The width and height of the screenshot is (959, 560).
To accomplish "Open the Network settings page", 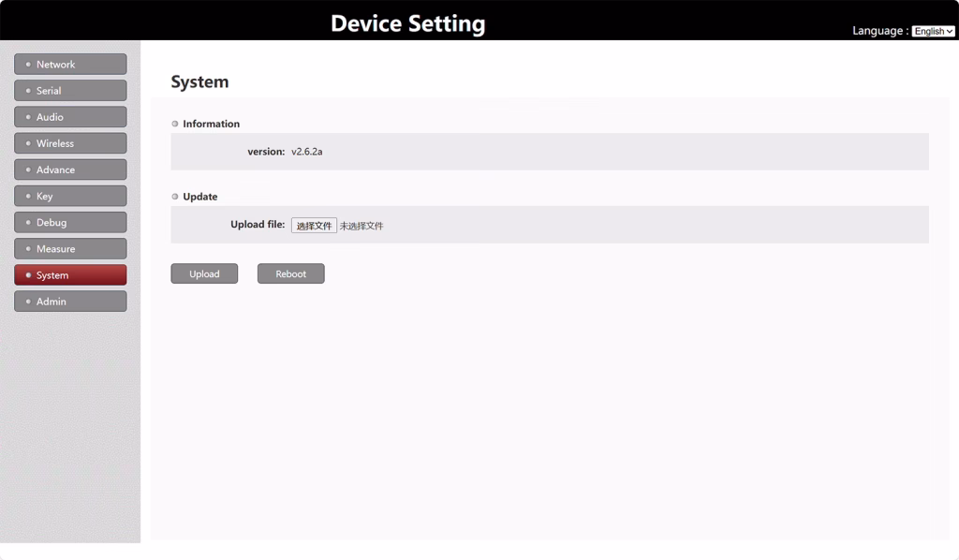I will point(70,65).
